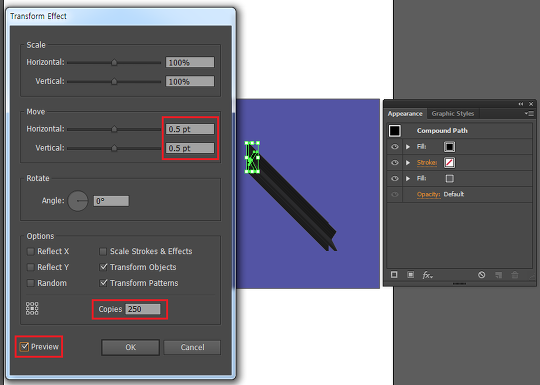
Task: Open the fx Add New Effect menu
Action: pyautogui.click(x=427, y=275)
